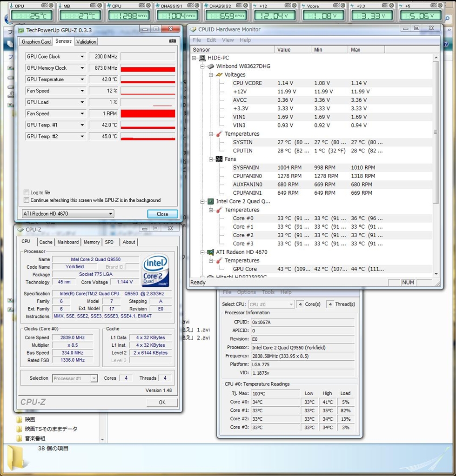Click the Value column header

pyautogui.click(x=293, y=50)
